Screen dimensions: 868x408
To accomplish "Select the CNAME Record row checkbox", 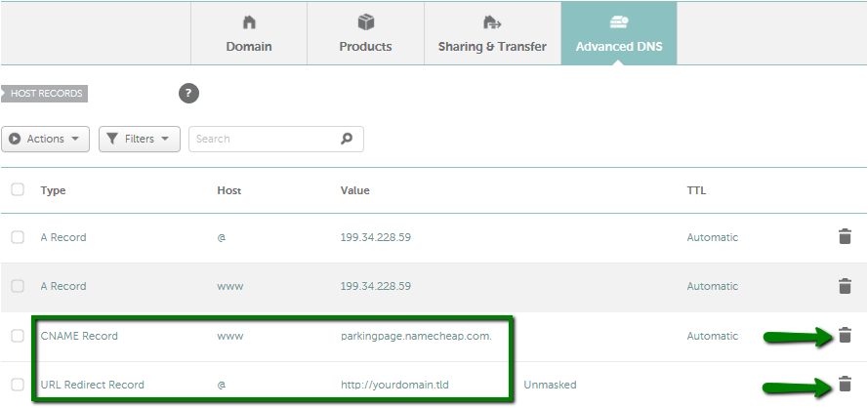I will [18, 336].
